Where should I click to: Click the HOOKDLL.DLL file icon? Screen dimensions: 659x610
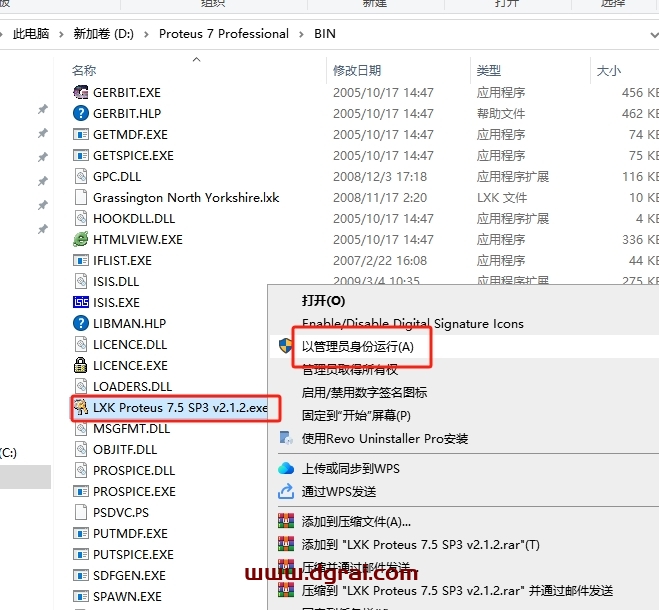81,218
